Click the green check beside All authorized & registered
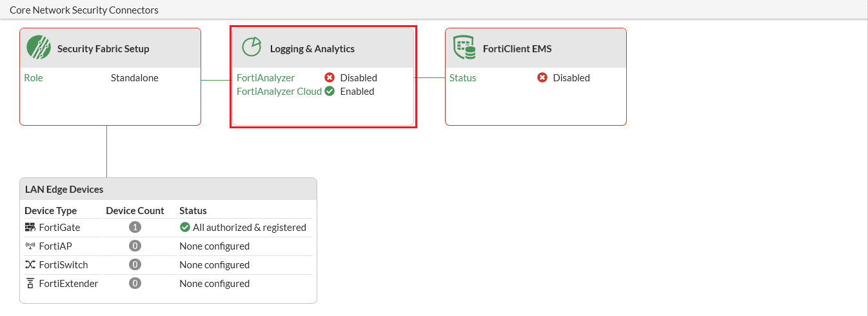The image size is (868, 316). [x=185, y=228]
